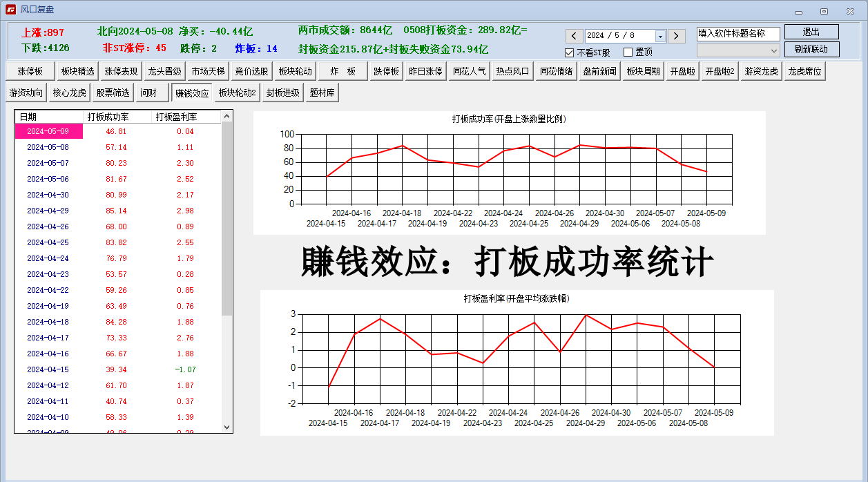
Task: Select the 2024-04-25 date row
Action: pyautogui.click(x=117, y=242)
